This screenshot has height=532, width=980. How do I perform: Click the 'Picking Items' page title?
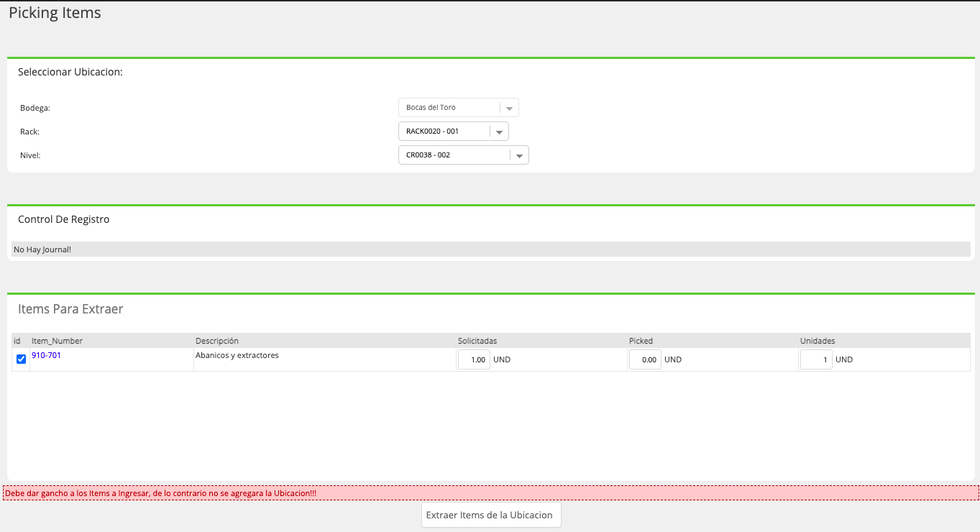pyautogui.click(x=55, y=13)
